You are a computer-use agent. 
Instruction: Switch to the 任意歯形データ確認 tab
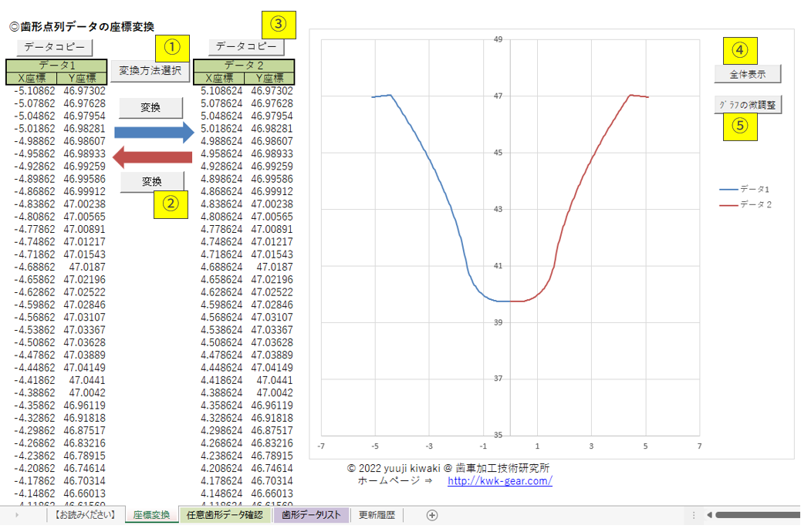[x=225, y=515]
